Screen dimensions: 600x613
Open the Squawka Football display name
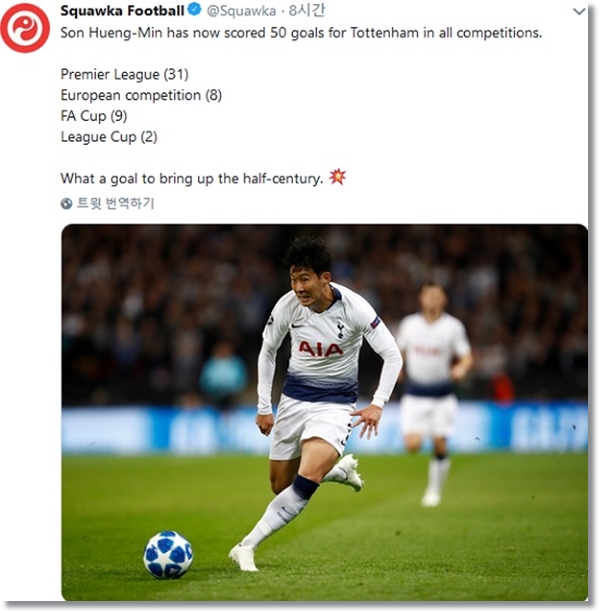coord(122,11)
